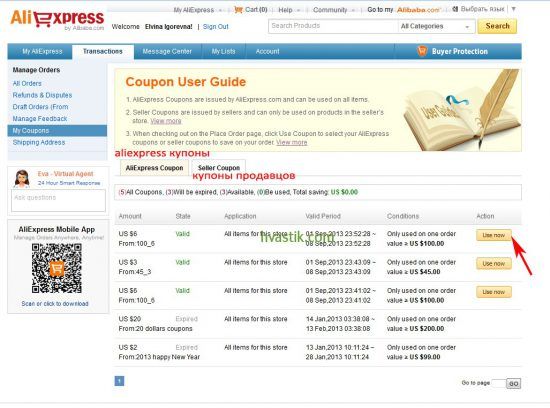This screenshot has height=408, width=550.
Task: Click AliExpress Mobile App heading
Action: tap(56, 229)
